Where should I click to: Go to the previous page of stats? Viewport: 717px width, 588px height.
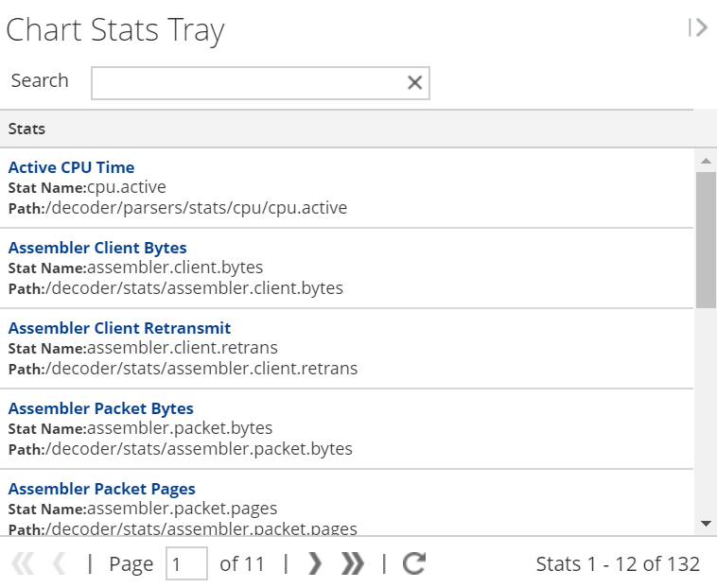coord(59,564)
